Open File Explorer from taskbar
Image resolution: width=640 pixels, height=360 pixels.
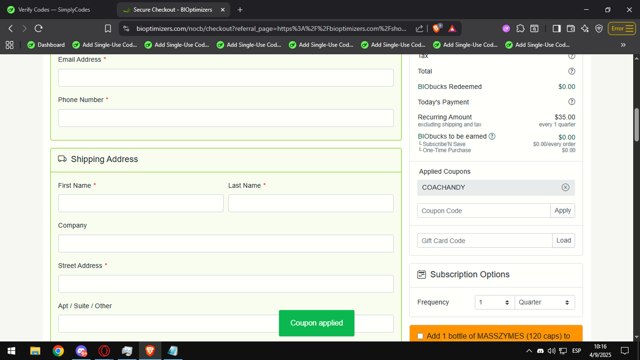(x=35, y=351)
